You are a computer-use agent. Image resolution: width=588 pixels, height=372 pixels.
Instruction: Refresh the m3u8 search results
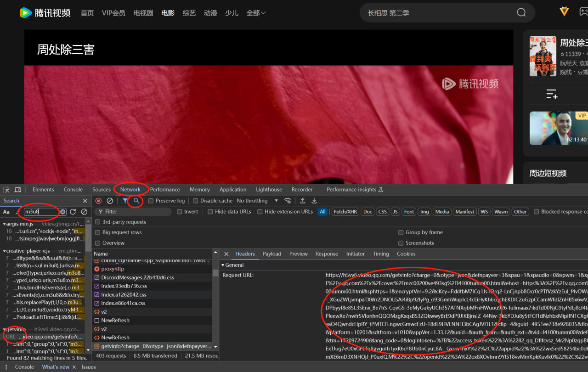click(73, 212)
